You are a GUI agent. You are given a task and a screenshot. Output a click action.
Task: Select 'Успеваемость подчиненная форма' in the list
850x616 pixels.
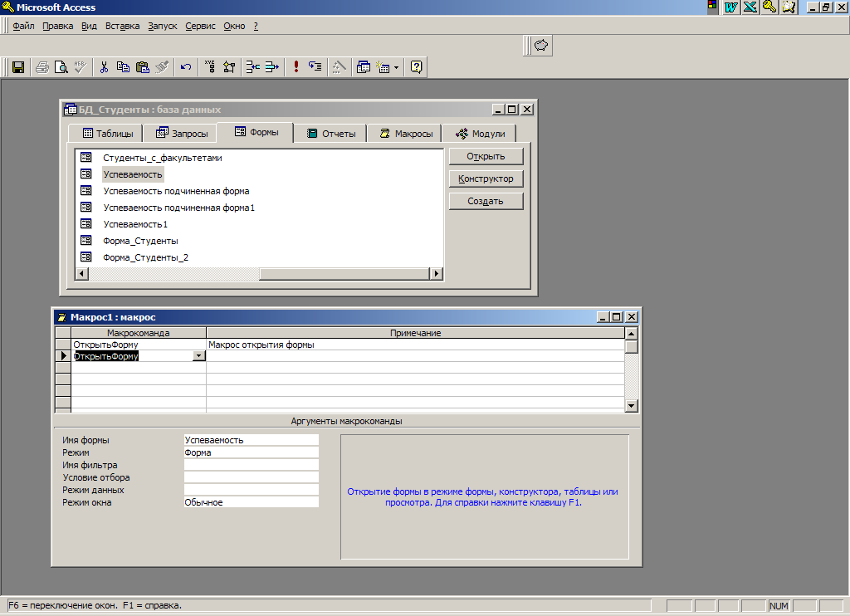click(176, 192)
